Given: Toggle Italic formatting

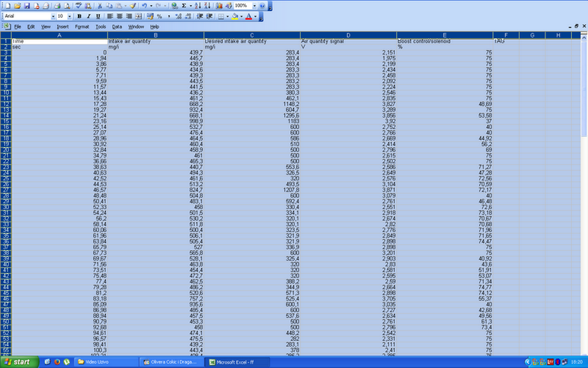Looking at the screenshot, I should [x=89, y=16].
